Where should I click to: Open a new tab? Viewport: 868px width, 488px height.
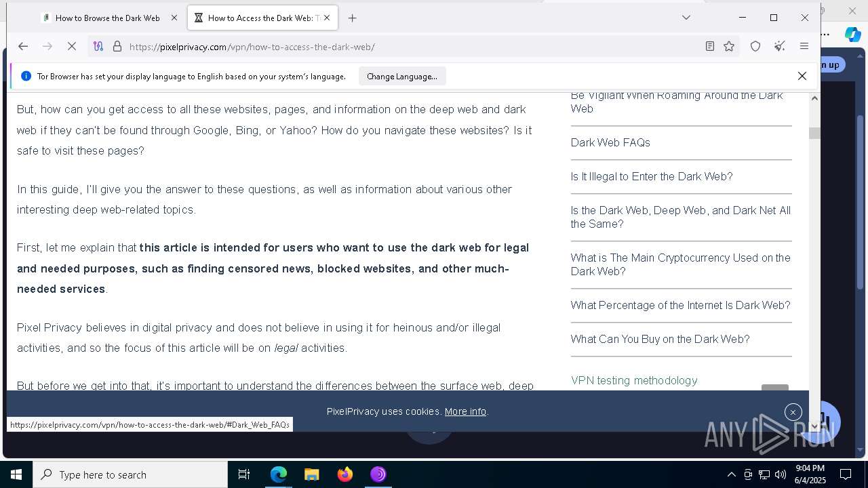tap(352, 18)
